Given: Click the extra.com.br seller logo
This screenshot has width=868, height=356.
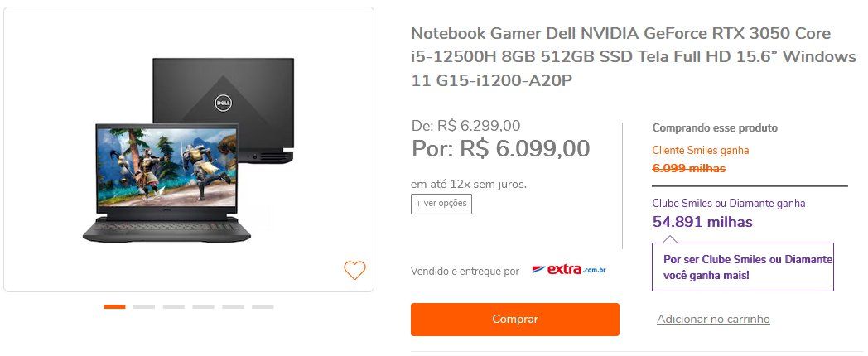Looking at the screenshot, I should coord(569,270).
